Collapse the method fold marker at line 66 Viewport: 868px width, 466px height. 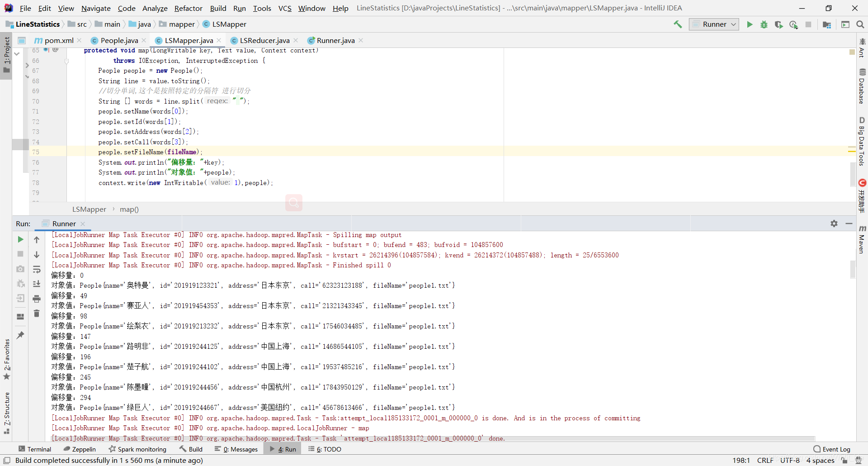coord(66,61)
